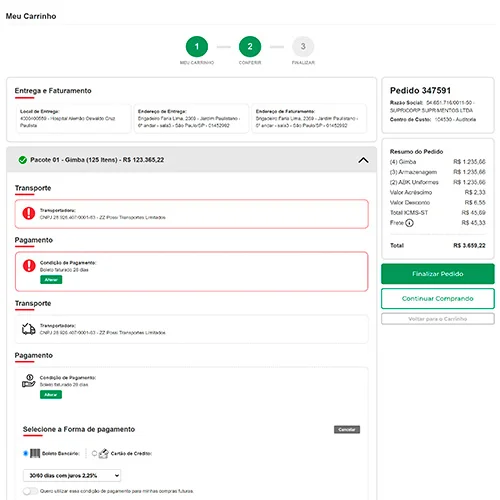Click the Alterar button in the red Pagamento box
500x500 pixels.
[x=51, y=280]
